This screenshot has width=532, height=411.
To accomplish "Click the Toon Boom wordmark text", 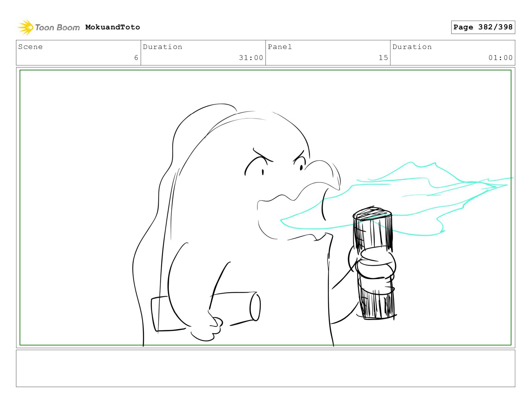I will point(57,27).
